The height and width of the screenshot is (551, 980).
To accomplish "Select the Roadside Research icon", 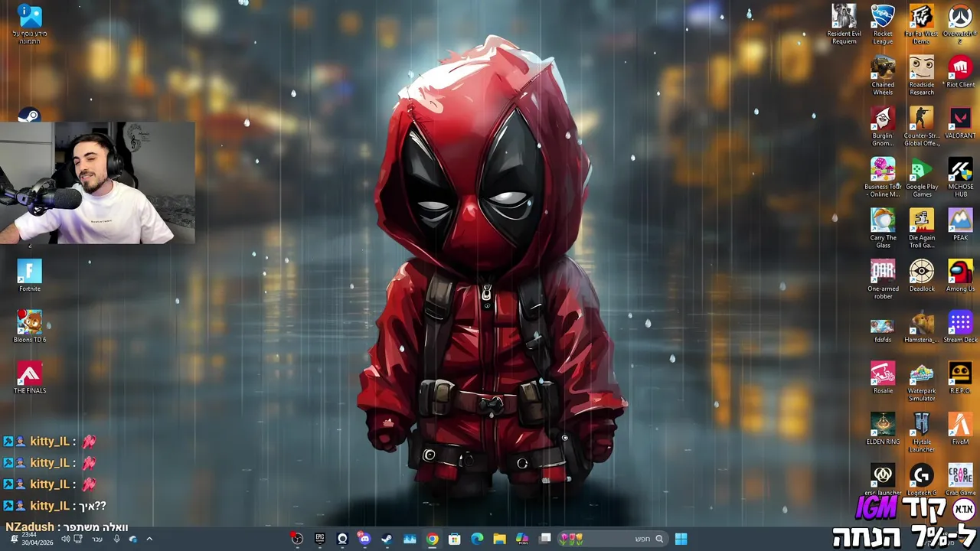I will coord(921,75).
